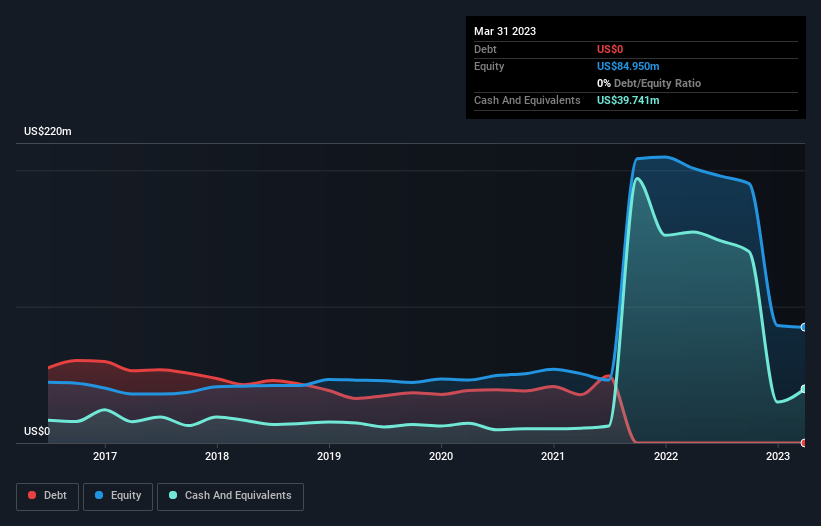821x526 pixels.
Task: Click the 2023 x-axis label
Action: (778, 456)
